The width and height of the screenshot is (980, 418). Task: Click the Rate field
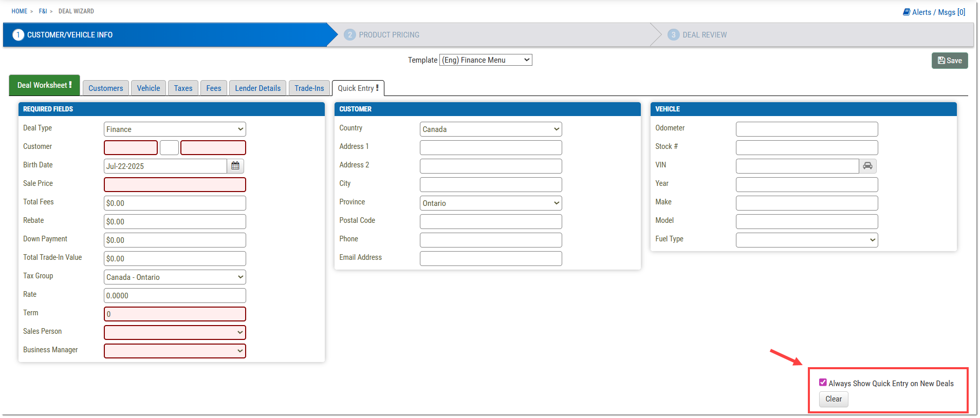(175, 295)
